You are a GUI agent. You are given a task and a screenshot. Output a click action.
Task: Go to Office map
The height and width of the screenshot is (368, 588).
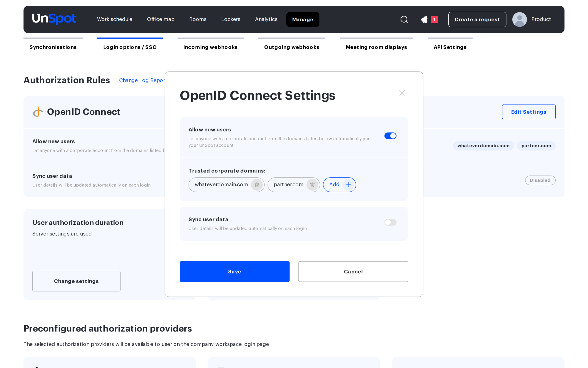pos(161,19)
